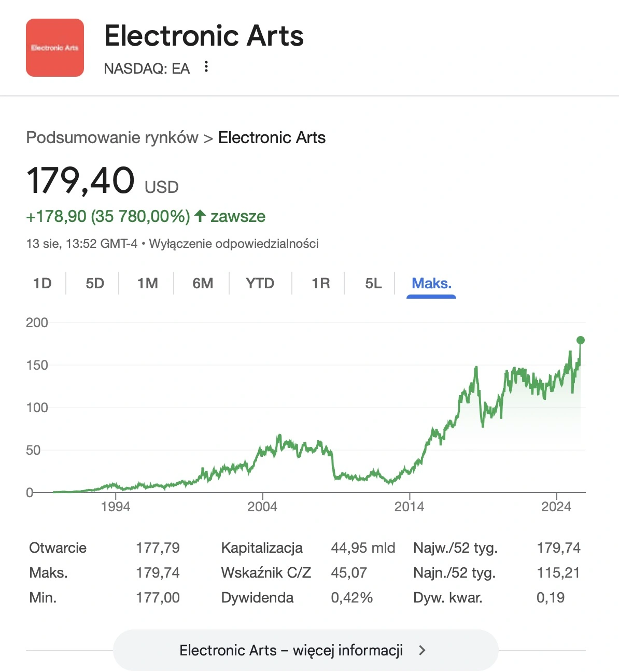Image resolution: width=619 pixels, height=672 pixels.
Task: Open the three-dot menu beside NASDAQ: EA
Action: point(206,66)
